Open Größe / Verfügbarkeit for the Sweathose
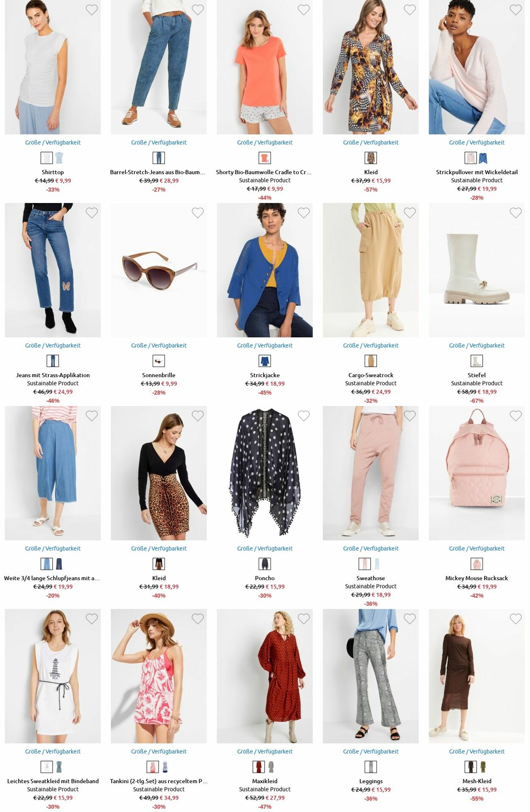 (x=371, y=548)
